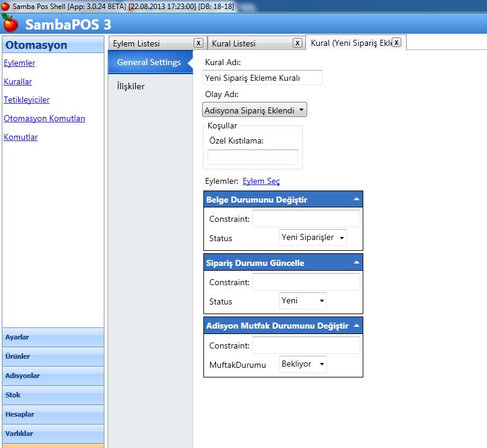Viewport: 487px width, 448px height.
Task: Close the Yeni Sipariş Ekleme rule tab
Action: click(x=396, y=42)
